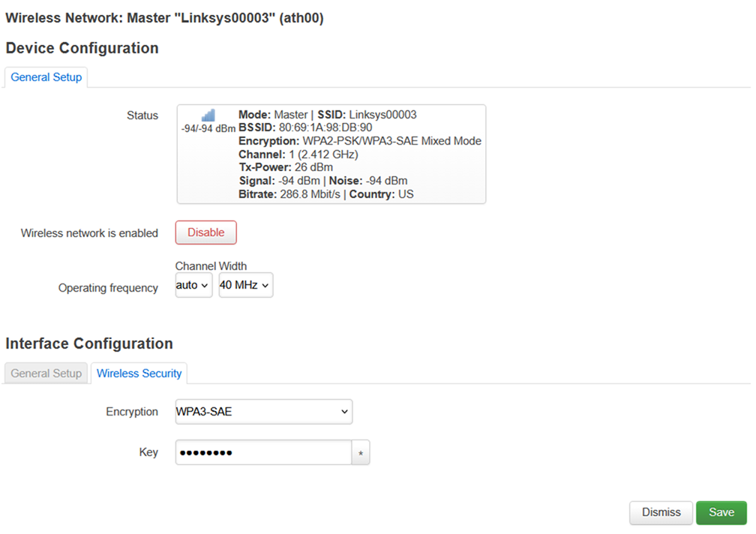The image size is (756, 534).
Task: Switch to Interface Configuration General Setup tab
Action: 46,373
